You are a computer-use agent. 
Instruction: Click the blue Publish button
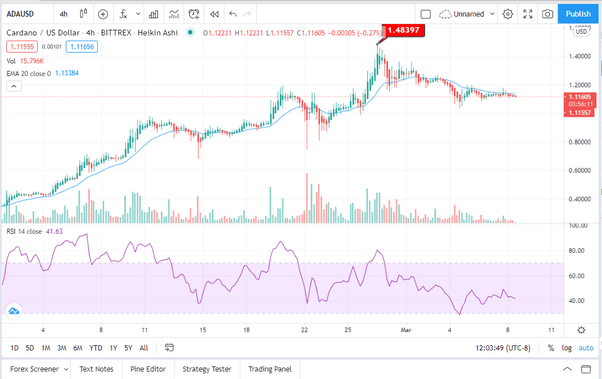pyautogui.click(x=578, y=14)
